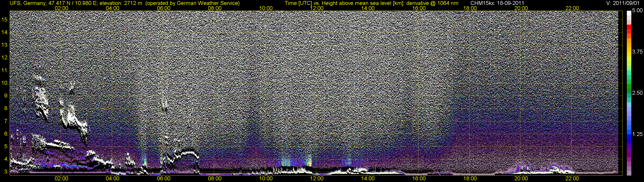Click the '06:00' label on top time axis
Screen dimensions: 644x182
(164, 8)
